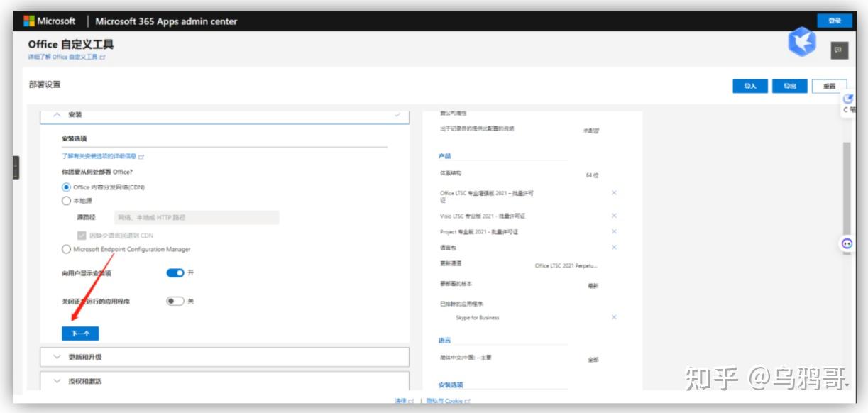
Task: Click the 语言 section heading in summary
Action: click(x=445, y=341)
